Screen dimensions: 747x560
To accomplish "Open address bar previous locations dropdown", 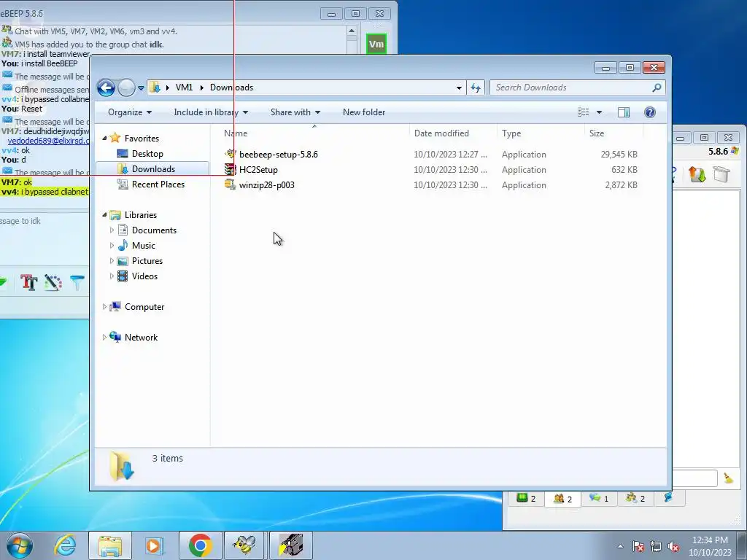I will click(459, 87).
